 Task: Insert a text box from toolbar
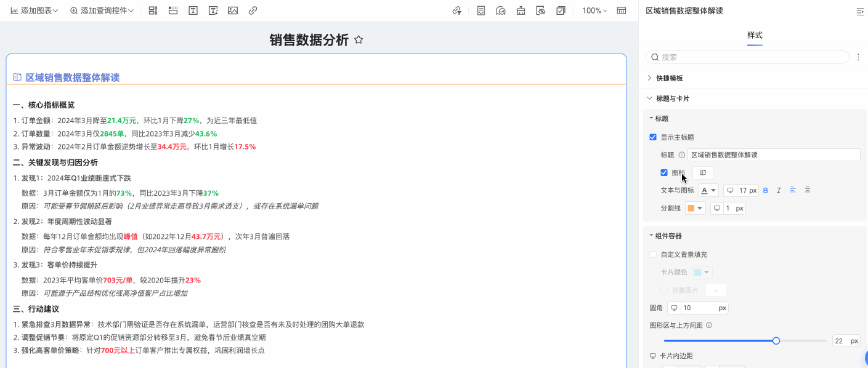coord(193,10)
